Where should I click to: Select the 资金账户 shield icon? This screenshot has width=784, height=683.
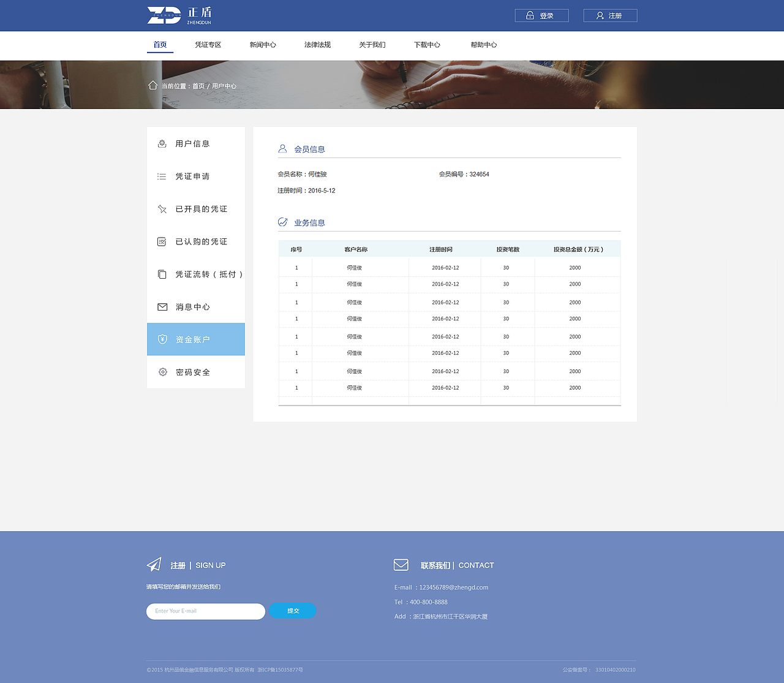point(162,339)
